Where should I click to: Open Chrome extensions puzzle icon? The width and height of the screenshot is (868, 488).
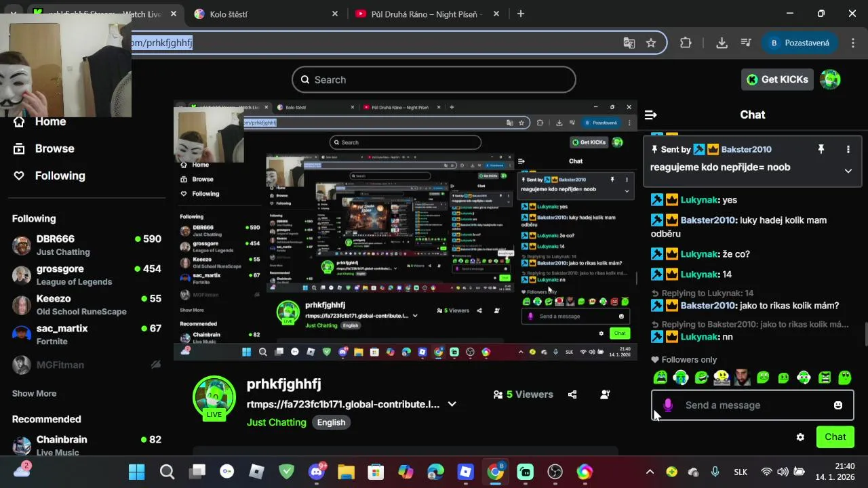(x=686, y=43)
